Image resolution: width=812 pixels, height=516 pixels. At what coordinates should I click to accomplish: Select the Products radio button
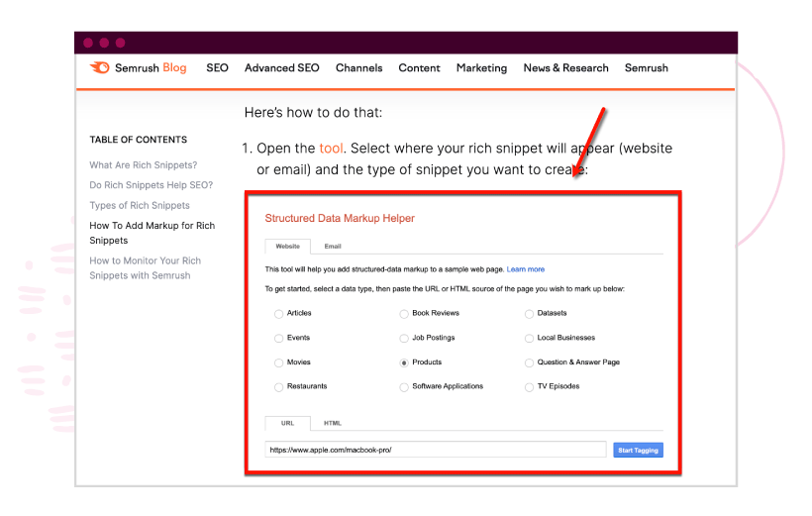pyautogui.click(x=404, y=362)
